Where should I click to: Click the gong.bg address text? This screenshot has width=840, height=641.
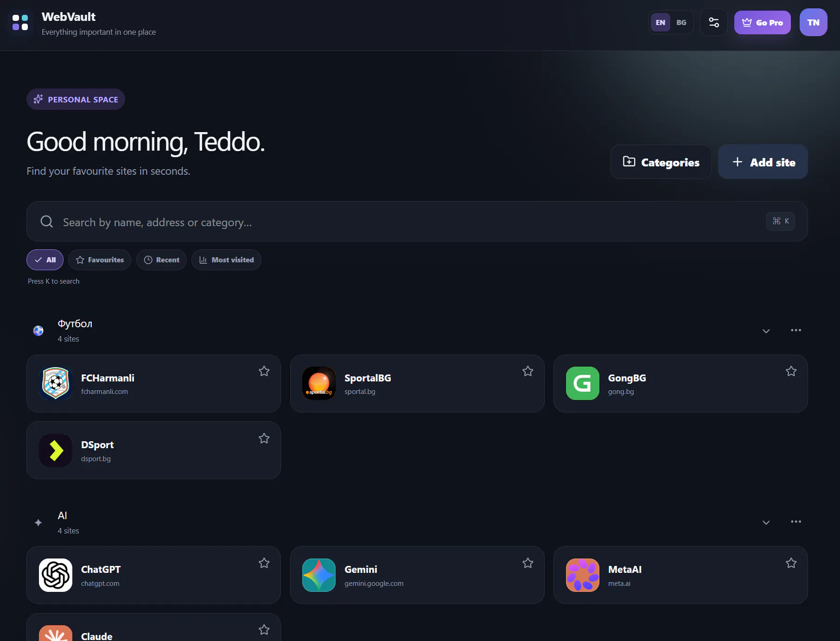(x=621, y=392)
